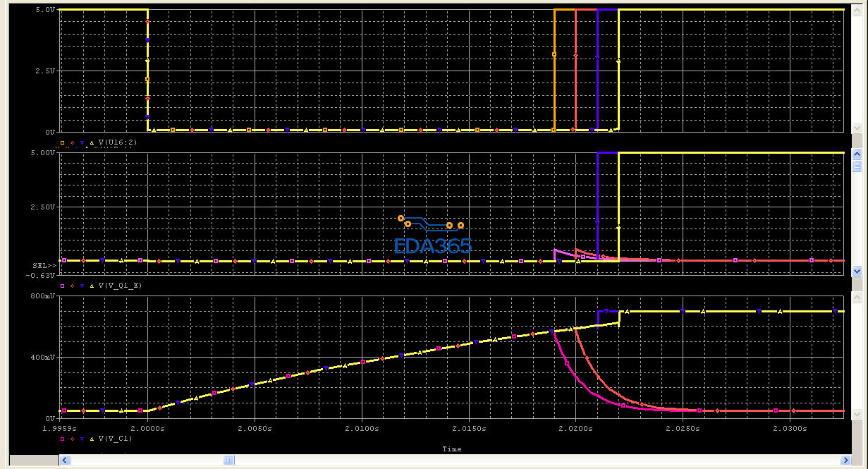Screen dimensions: 868x469
Task: Click the red diamond marker beside V(V_Q1_E)
Action: 73,286
